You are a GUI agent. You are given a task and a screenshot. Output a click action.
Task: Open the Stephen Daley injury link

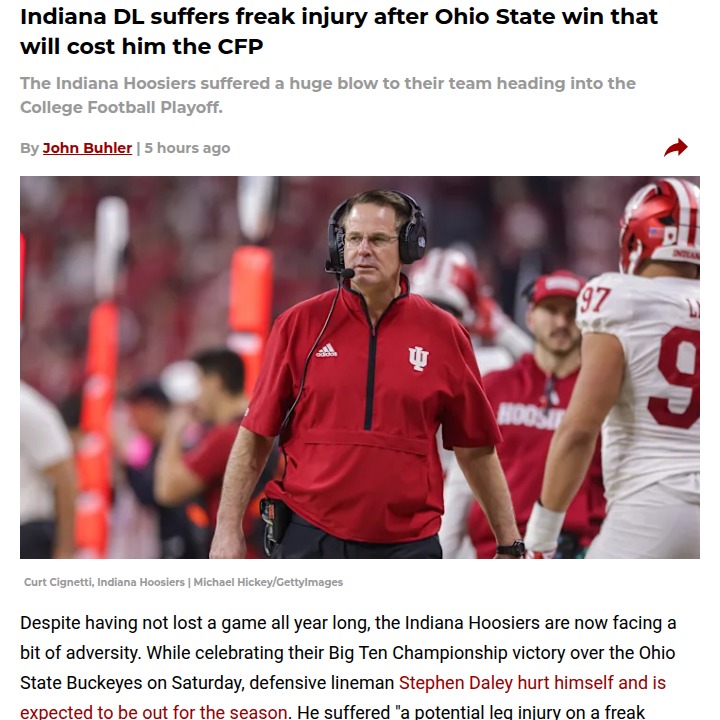(532, 684)
